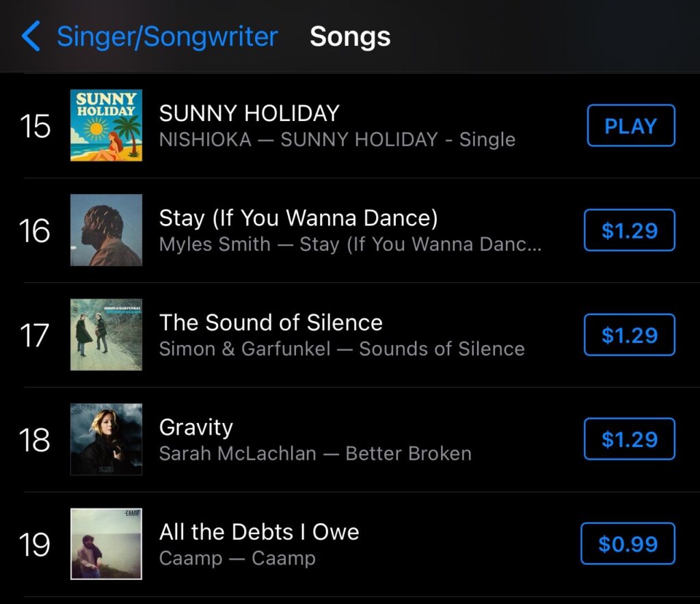Purchase Gravity for $1.29
This screenshot has height=604, width=700.
pyautogui.click(x=629, y=439)
